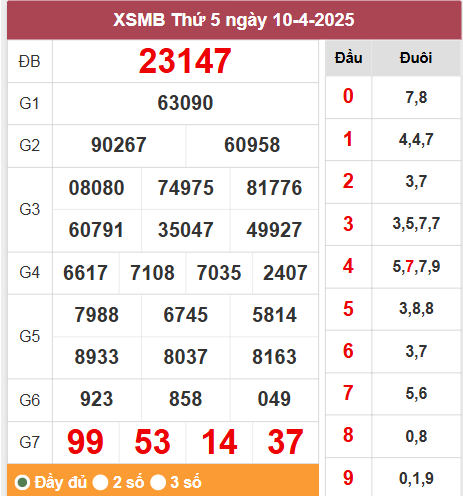This screenshot has height=496, width=463.
Task: Click the G1 prize number 63090
Action: tap(185, 103)
